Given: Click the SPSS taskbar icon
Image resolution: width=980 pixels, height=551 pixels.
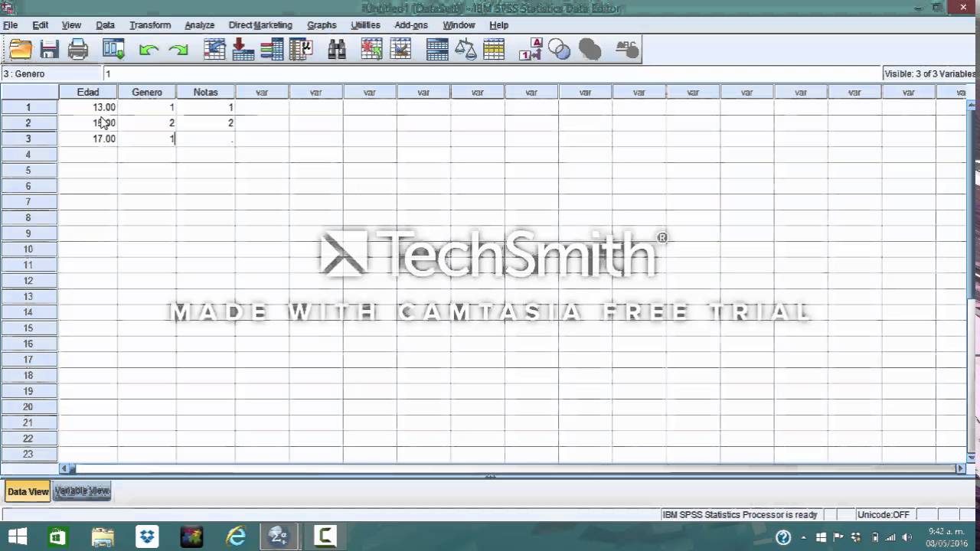Looking at the screenshot, I should [279, 536].
